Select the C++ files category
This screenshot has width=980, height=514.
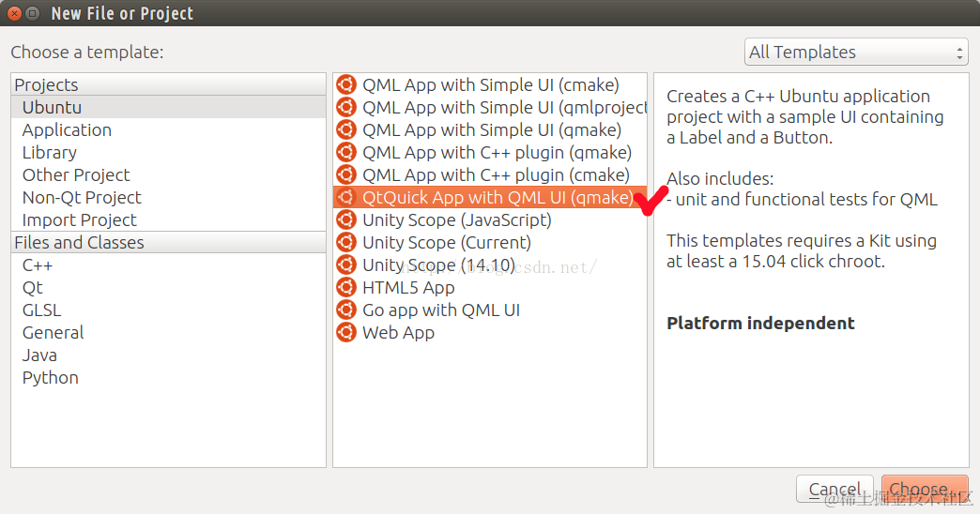coord(169,265)
